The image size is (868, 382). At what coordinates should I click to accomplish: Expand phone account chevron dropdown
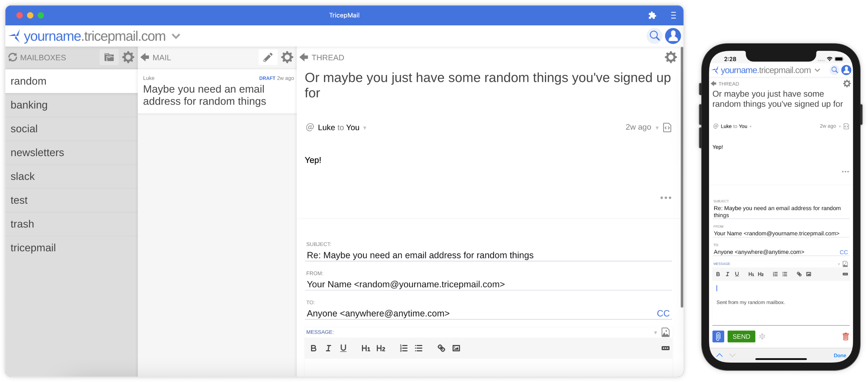[817, 70]
